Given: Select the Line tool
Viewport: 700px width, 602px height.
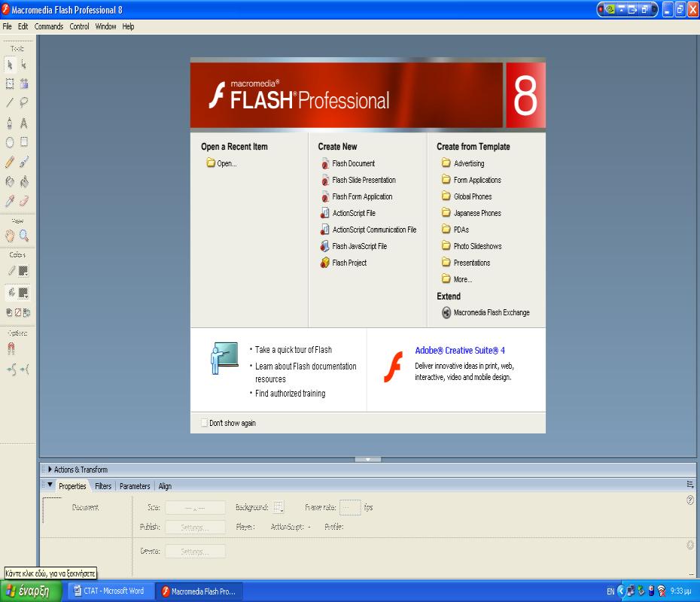Looking at the screenshot, I should pyautogui.click(x=10, y=102).
